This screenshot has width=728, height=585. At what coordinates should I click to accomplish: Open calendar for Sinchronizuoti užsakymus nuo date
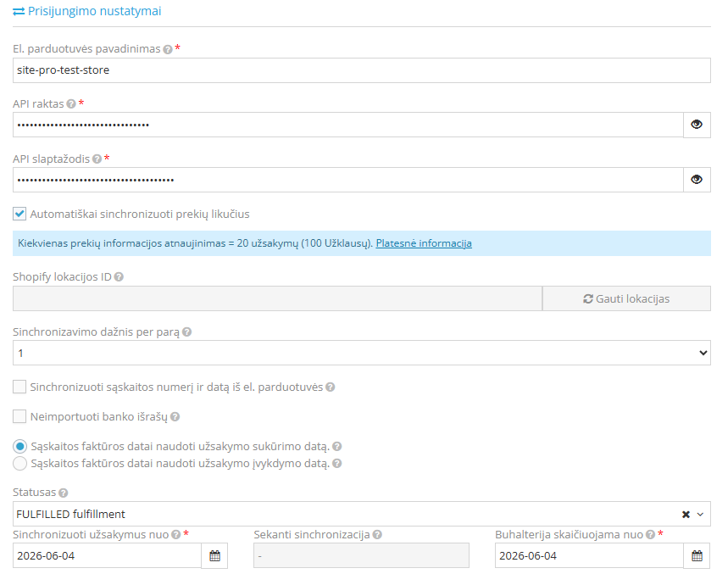click(214, 556)
